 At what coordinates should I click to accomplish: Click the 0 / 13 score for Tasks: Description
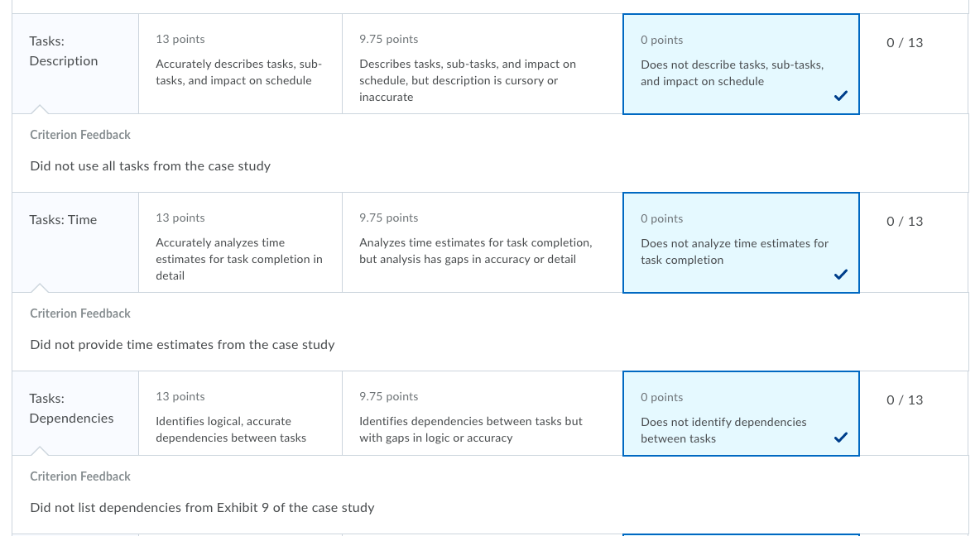(905, 42)
